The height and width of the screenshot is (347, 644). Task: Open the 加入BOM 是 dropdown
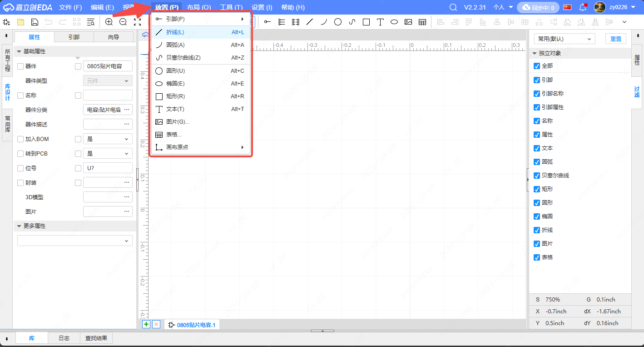click(108, 139)
